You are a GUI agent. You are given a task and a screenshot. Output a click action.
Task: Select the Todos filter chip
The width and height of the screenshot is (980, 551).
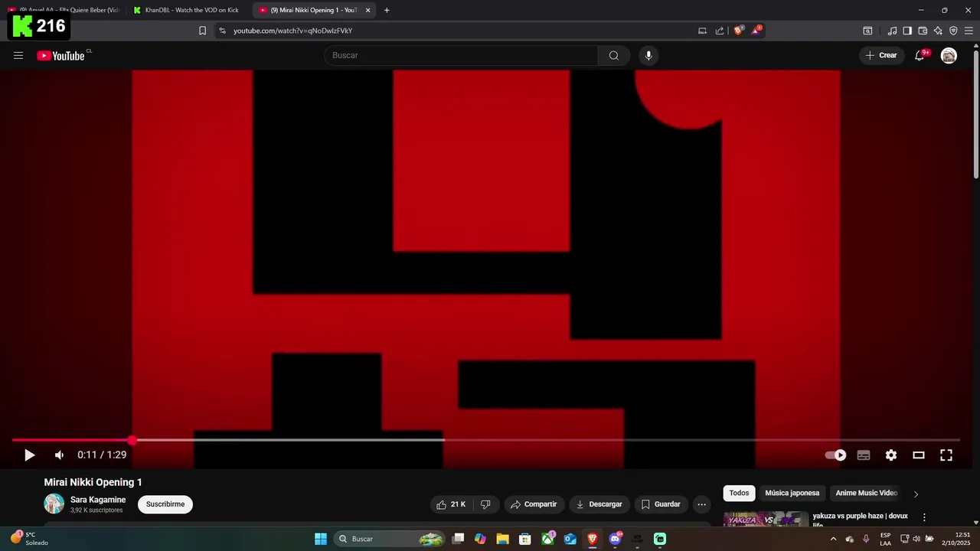pos(739,493)
